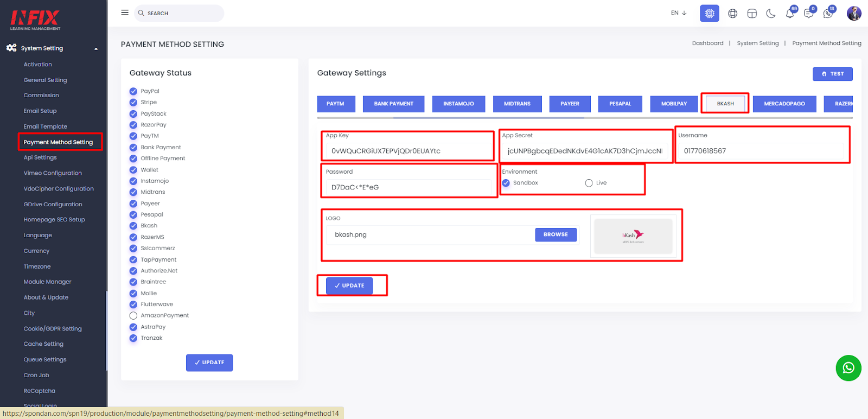Viewport: 868px width, 419px height.
Task: Collapse the System Setting menu arrow
Action: click(x=96, y=49)
